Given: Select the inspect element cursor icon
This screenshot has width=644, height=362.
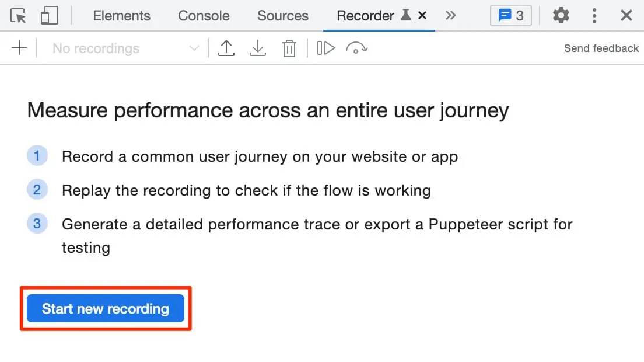Looking at the screenshot, I should coord(19,16).
